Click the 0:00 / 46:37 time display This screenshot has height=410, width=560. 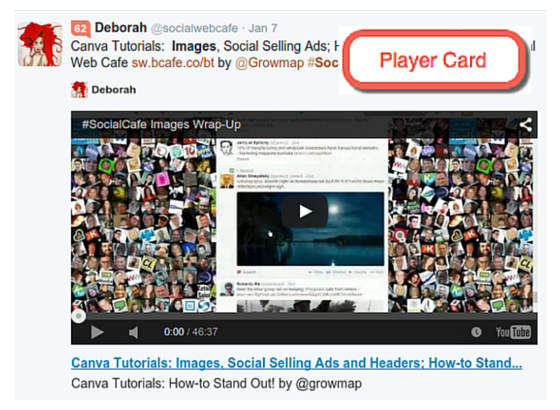tap(190, 332)
